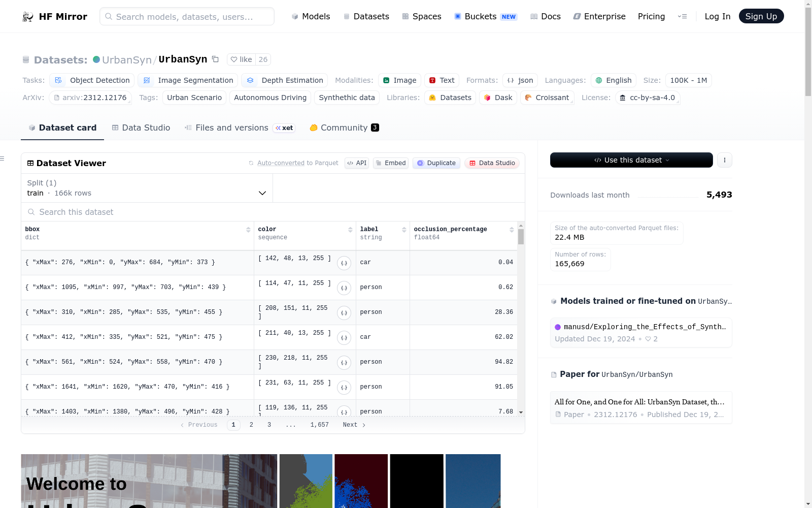Click the Log In link

[718, 16]
